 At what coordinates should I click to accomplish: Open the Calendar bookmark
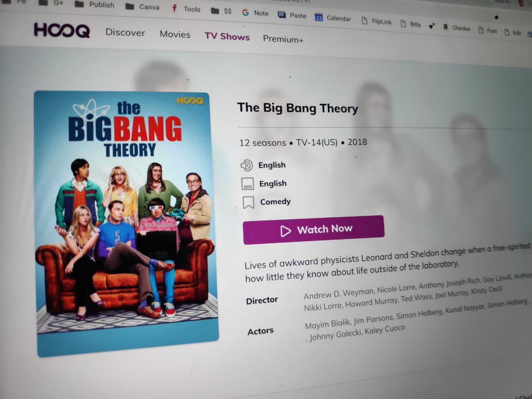click(x=333, y=18)
